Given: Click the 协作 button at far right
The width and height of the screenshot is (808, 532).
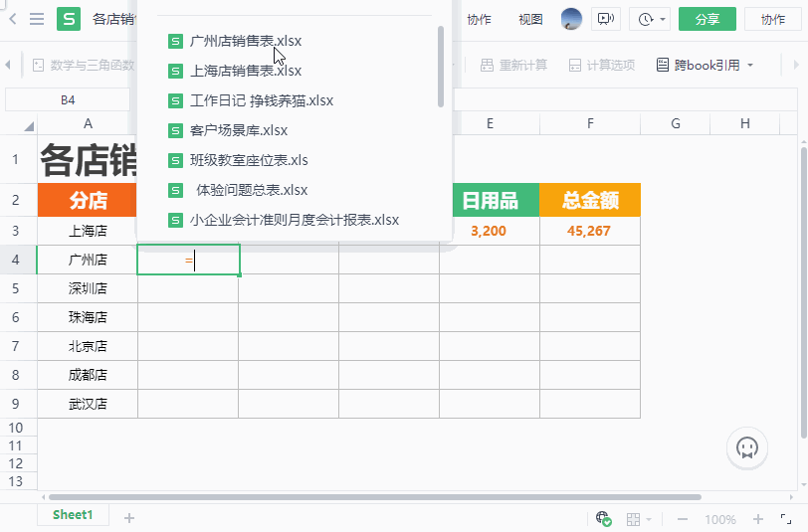Looking at the screenshot, I should [772, 19].
